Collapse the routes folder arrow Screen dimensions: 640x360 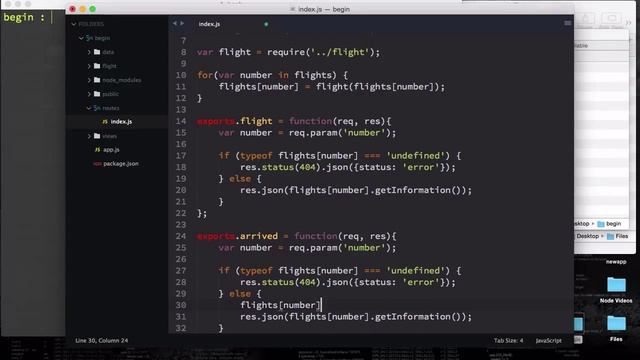[89, 108]
